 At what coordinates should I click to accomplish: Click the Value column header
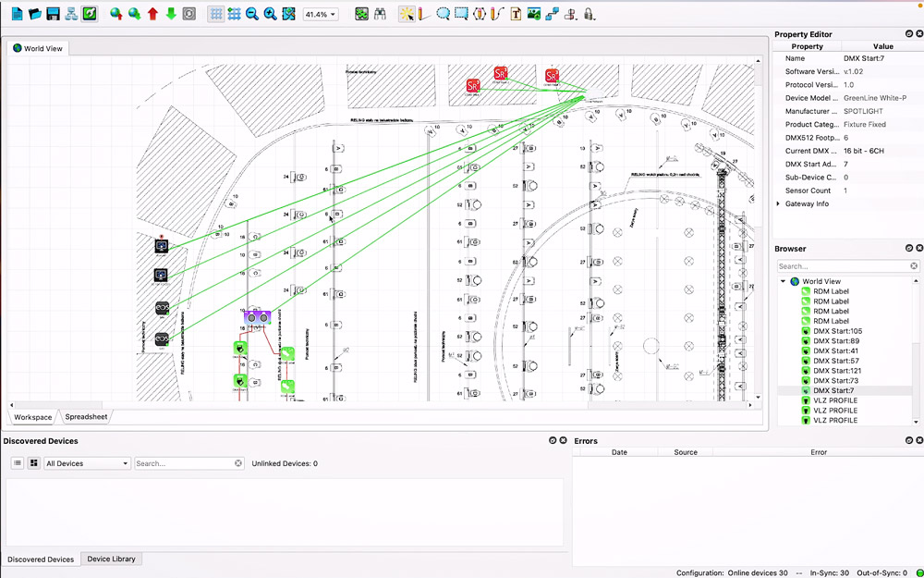pos(882,46)
